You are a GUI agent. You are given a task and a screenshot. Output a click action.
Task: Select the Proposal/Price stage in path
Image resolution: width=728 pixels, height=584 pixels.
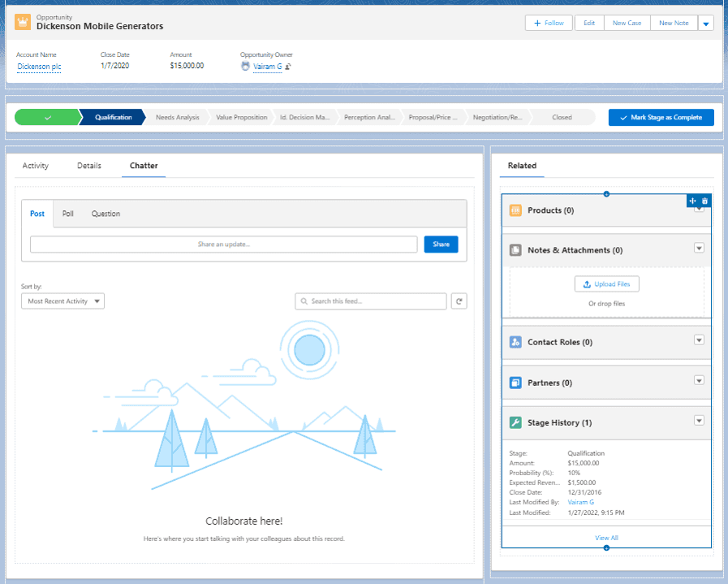coord(433,118)
